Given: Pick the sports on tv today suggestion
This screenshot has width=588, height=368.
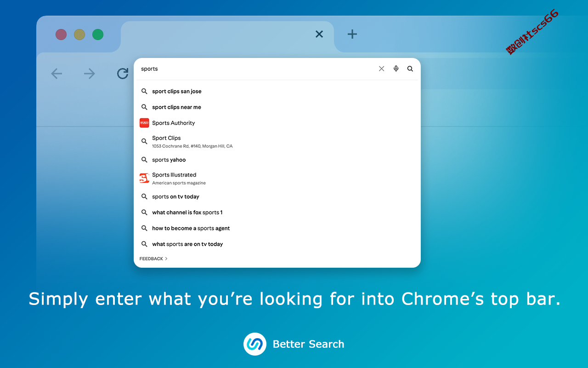Looking at the screenshot, I should click(x=277, y=196).
